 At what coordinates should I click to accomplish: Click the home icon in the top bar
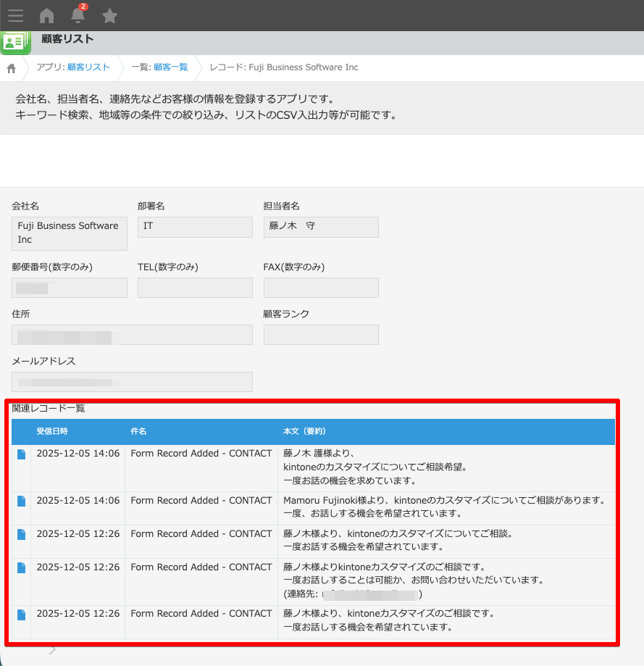(x=46, y=16)
